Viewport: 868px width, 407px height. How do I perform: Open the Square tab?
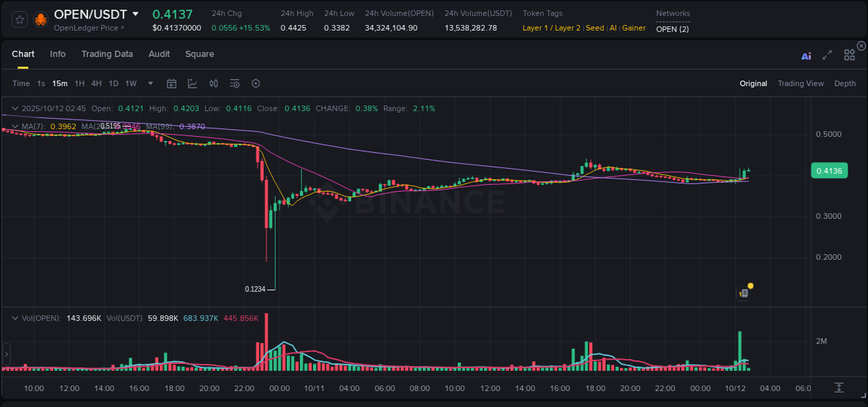199,54
